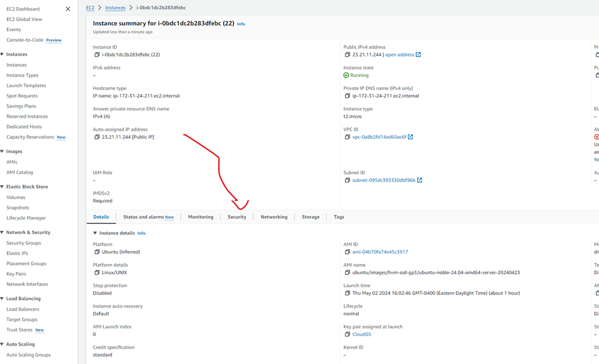The image size is (599, 364).
Task: Close the EC2 navigation sidebar
Action: pos(68,9)
